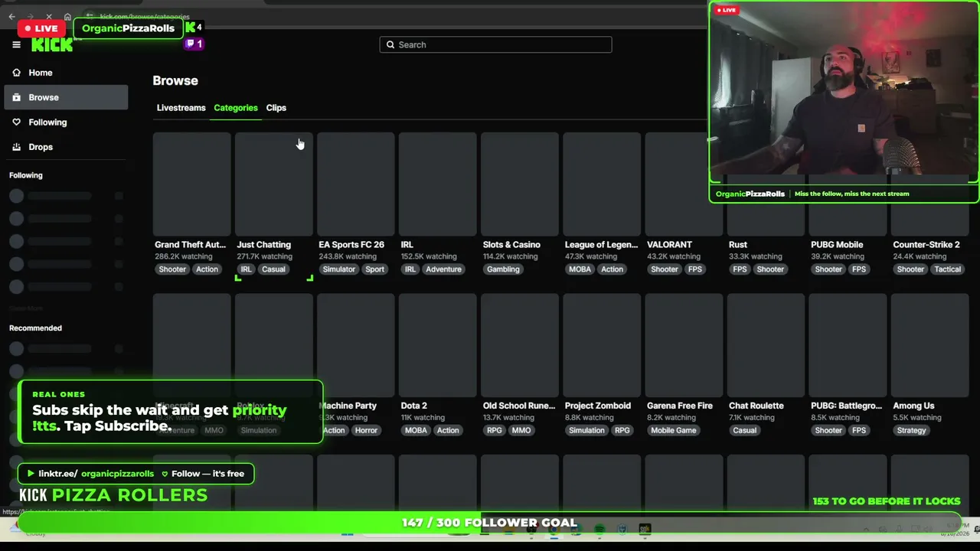Screen dimensions: 980x551
Task: Click FPS tag under VALORANT
Action: tap(695, 269)
